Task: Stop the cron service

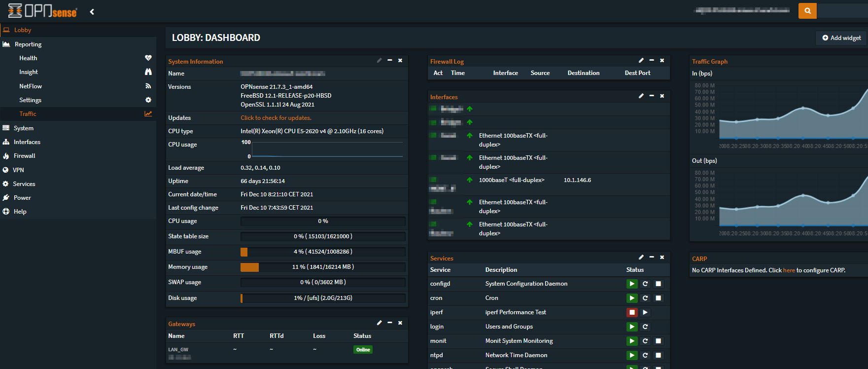Action: [658, 298]
